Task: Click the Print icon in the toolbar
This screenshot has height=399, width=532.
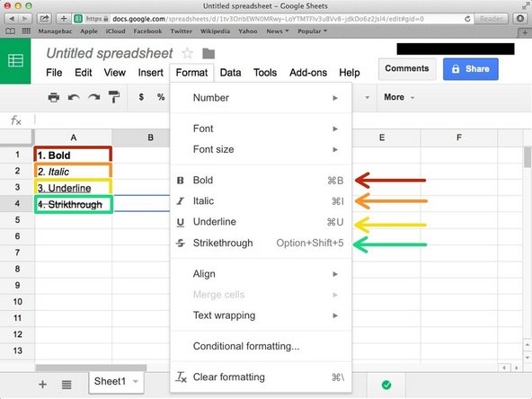Action: click(x=54, y=97)
